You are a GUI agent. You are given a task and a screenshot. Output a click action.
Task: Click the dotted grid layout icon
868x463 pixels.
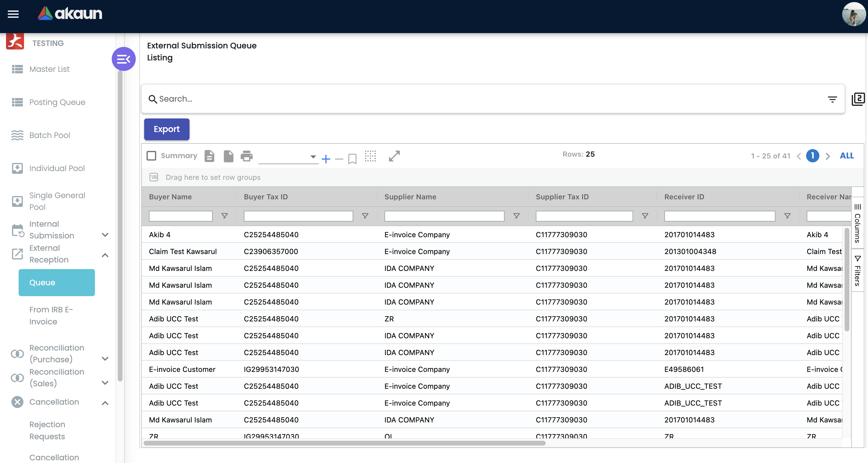(370, 156)
